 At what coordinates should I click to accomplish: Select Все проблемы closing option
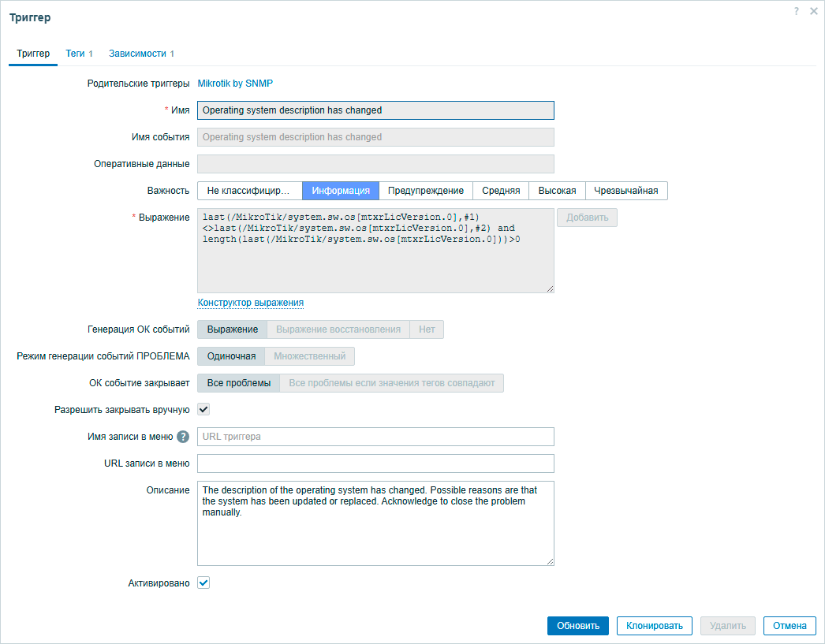pyautogui.click(x=239, y=383)
